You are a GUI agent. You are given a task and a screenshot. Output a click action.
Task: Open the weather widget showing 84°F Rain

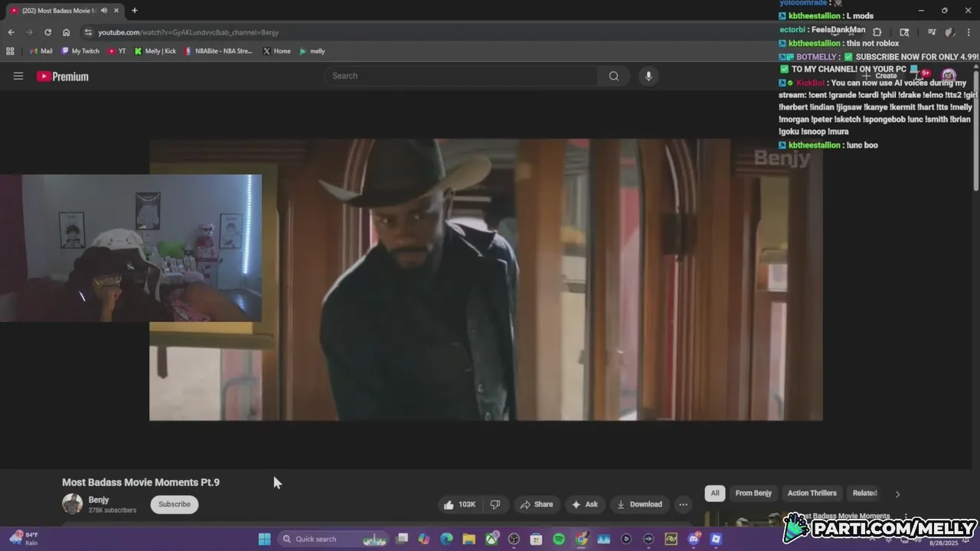point(22,539)
